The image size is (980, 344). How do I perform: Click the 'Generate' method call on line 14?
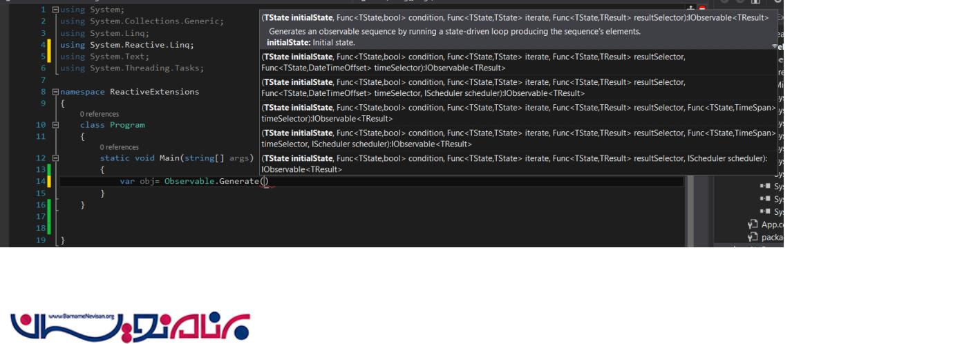(x=238, y=182)
